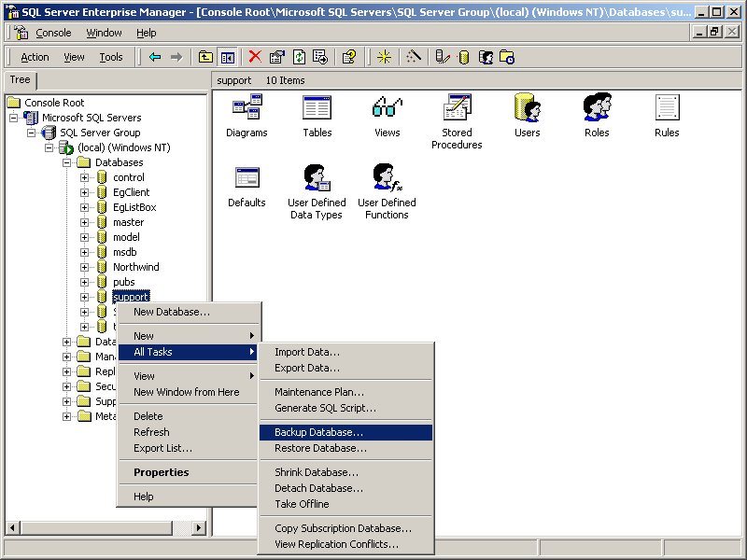This screenshot has height=560, width=747.
Task: Open the Tools menu
Action: tap(111, 57)
